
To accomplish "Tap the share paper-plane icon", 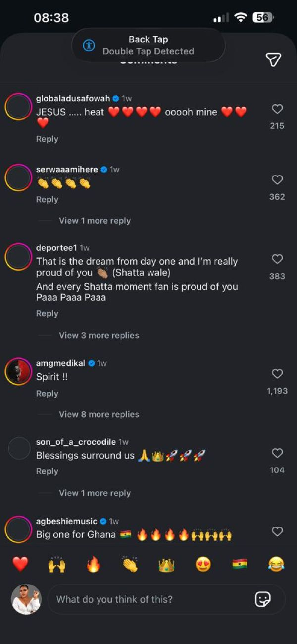I will 273,59.
